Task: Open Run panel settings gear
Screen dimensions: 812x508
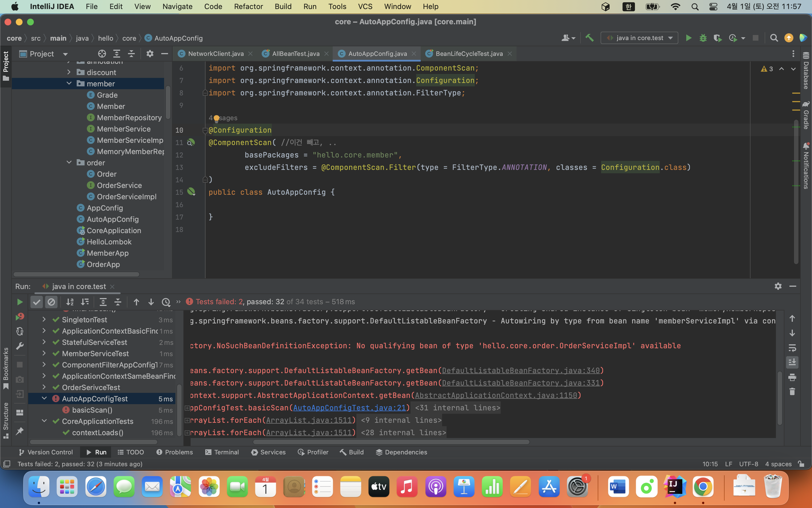Action: 778,286
